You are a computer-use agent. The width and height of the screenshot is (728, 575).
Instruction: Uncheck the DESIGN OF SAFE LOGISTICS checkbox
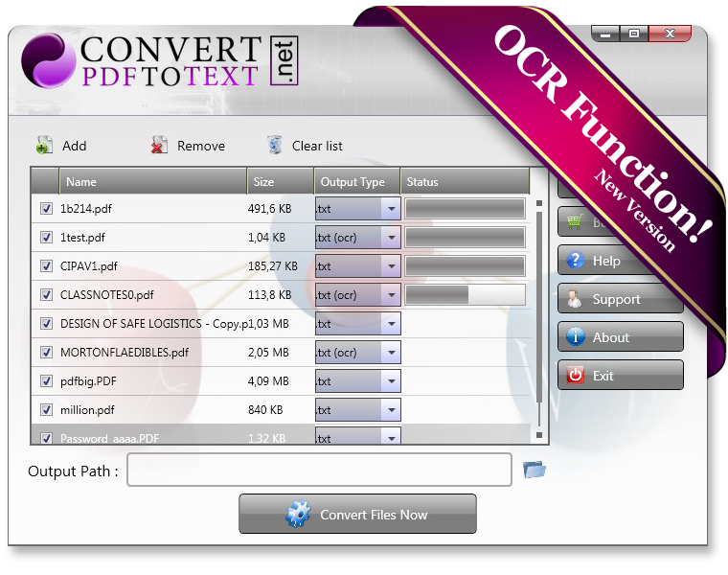click(46, 323)
